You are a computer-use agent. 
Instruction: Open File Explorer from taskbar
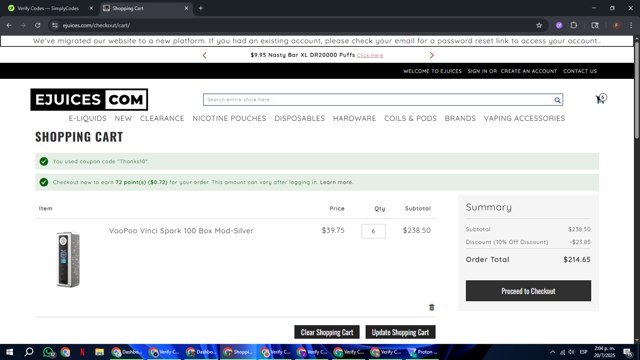click(x=99, y=352)
